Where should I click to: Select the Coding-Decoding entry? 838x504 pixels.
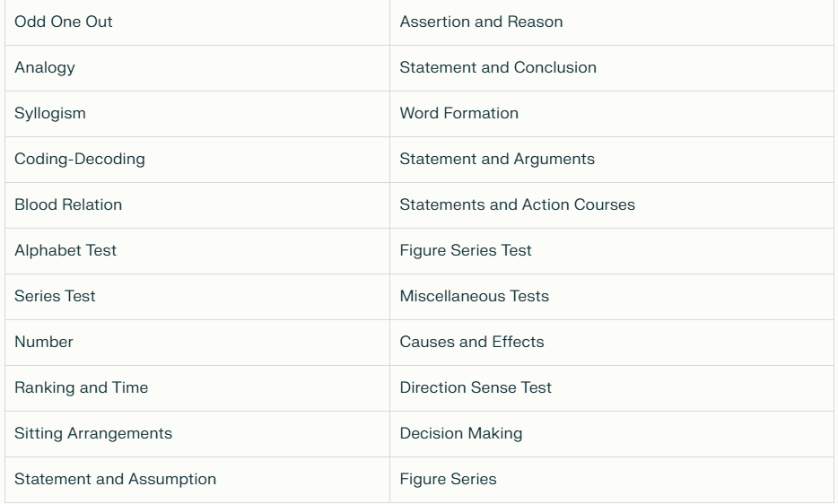tap(197, 160)
